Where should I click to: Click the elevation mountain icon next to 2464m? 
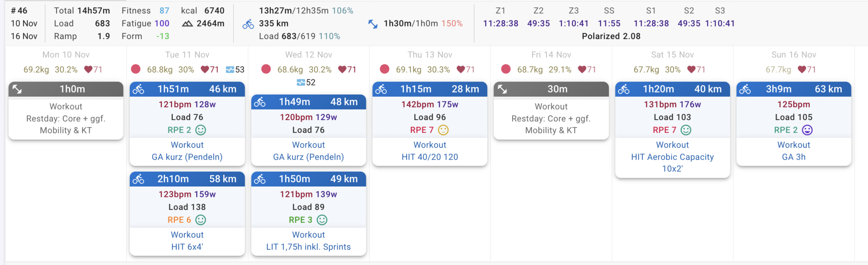tap(187, 23)
